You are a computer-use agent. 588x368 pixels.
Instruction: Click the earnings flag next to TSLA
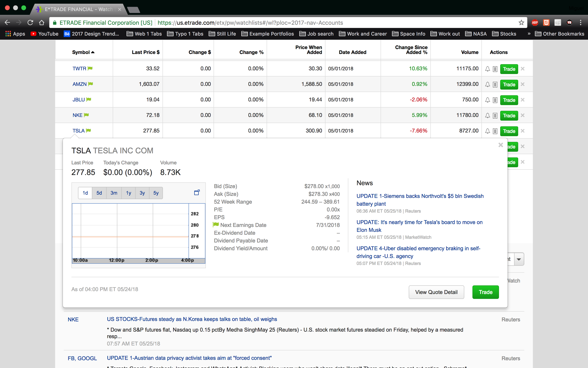pos(88,131)
